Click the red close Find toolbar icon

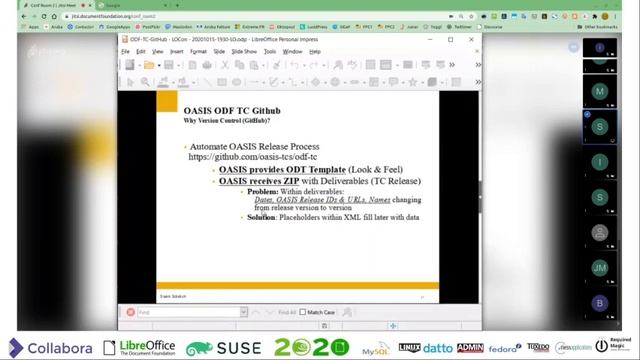[x=131, y=312]
